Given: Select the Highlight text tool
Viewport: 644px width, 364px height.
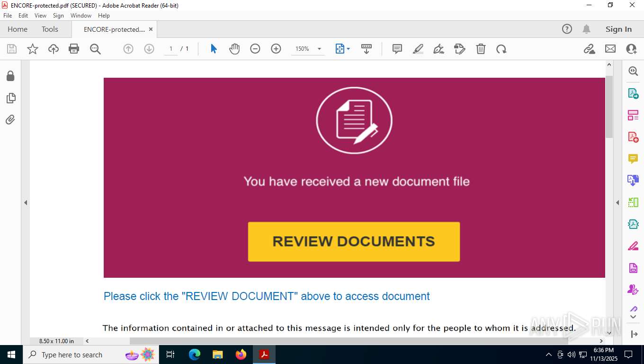Looking at the screenshot, I should tap(418, 49).
